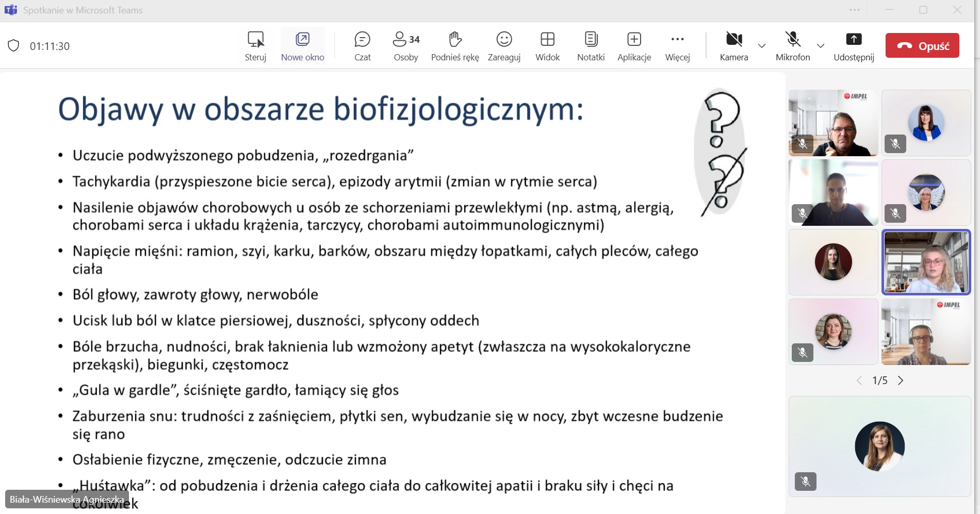Share screen with Udostępnij

click(854, 46)
